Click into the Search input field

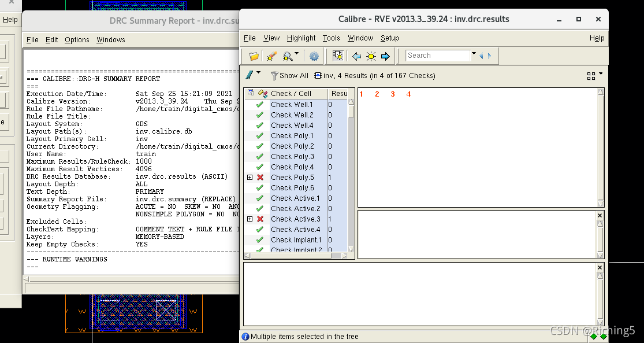pyautogui.click(x=438, y=56)
